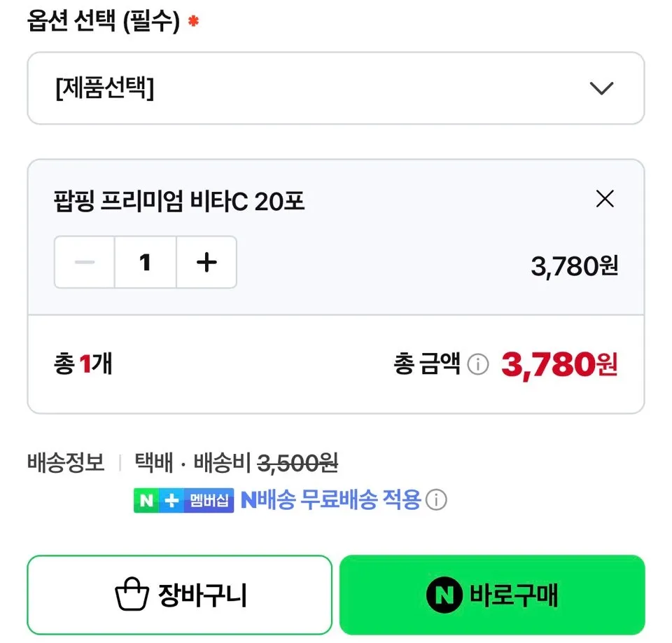Viewport: 672px width, 643px height.
Task: Click the 팝핑 프리미엄 비타C 20포 title
Action: 179,202
